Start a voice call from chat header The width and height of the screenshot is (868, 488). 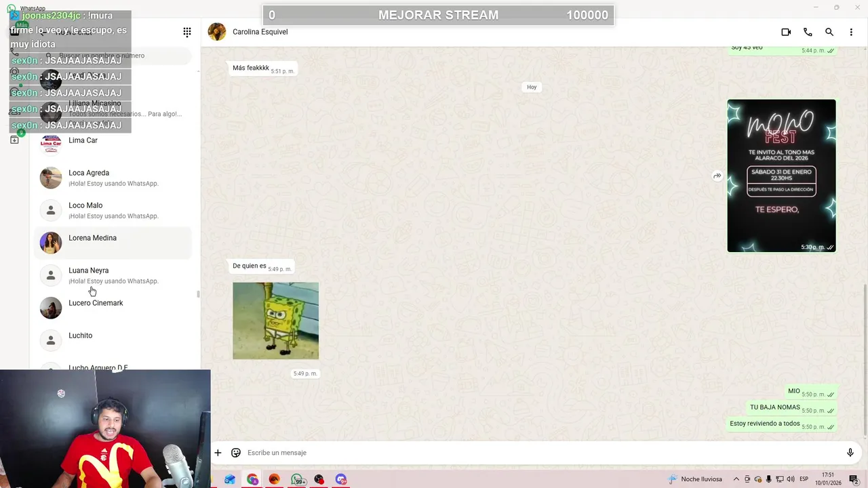tap(808, 32)
